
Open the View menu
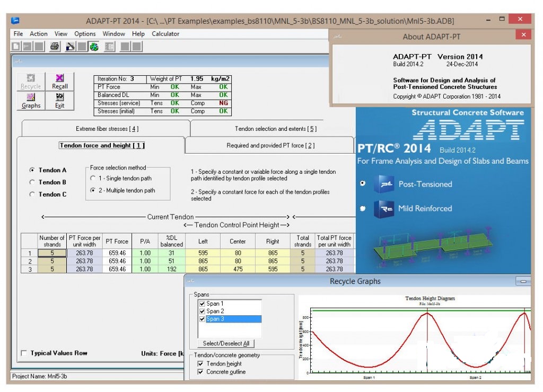[60, 33]
